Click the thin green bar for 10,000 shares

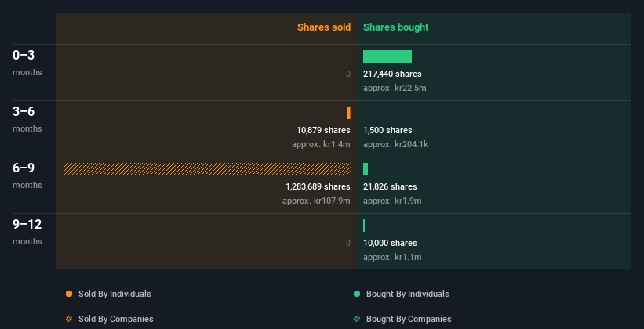(x=364, y=226)
